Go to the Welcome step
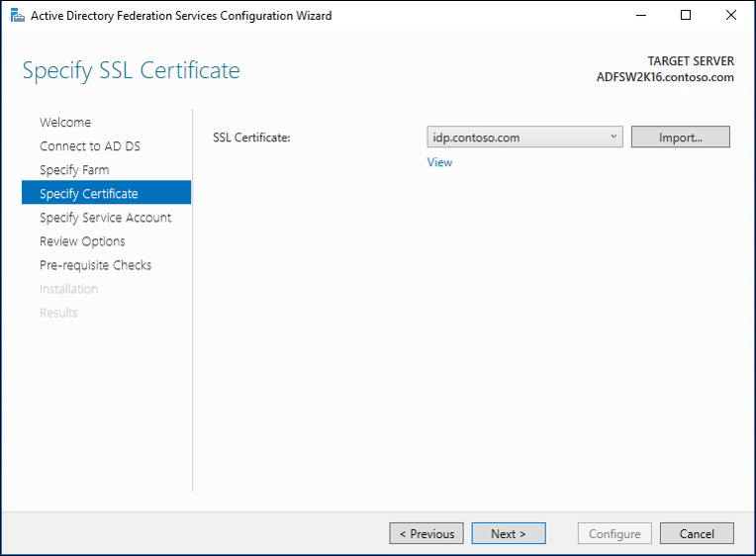 [65, 123]
